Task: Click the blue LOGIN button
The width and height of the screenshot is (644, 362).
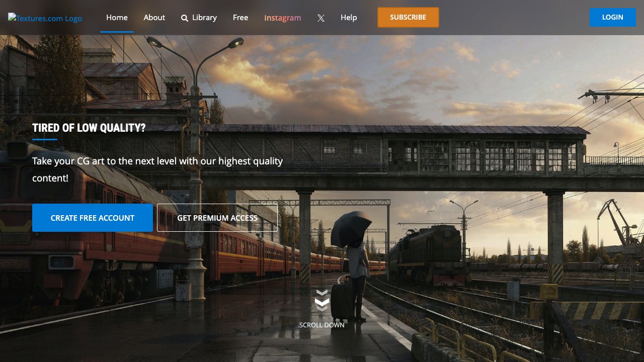Action: coord(612,17)
